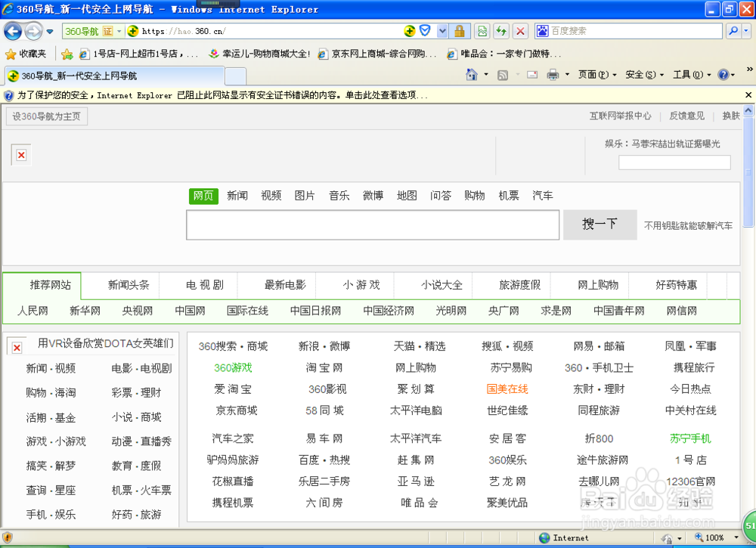Open the search provider dropdown arrow
The image size is (756, 548).
(746, 31)
